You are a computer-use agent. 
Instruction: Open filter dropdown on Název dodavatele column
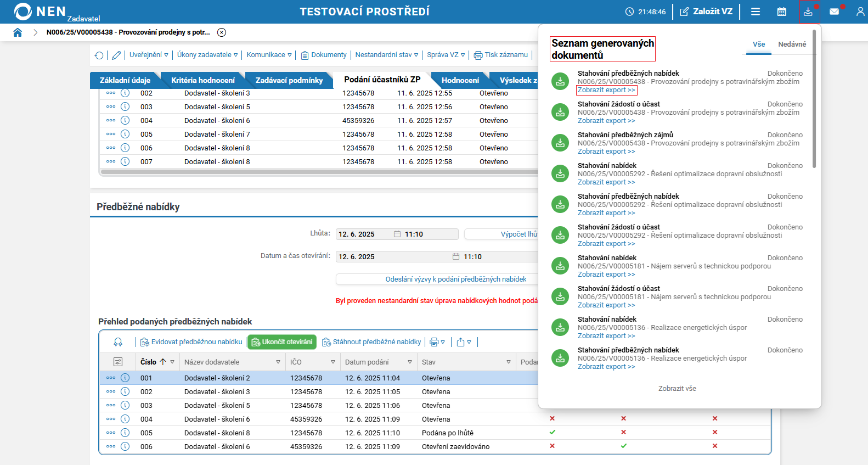pyautogui.click(x=278, y=362)
